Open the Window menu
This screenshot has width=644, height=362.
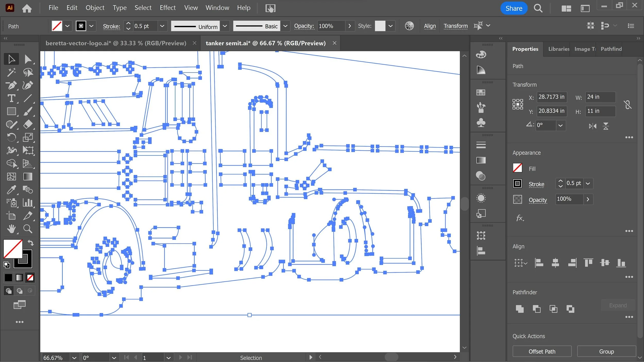(217, 8)
